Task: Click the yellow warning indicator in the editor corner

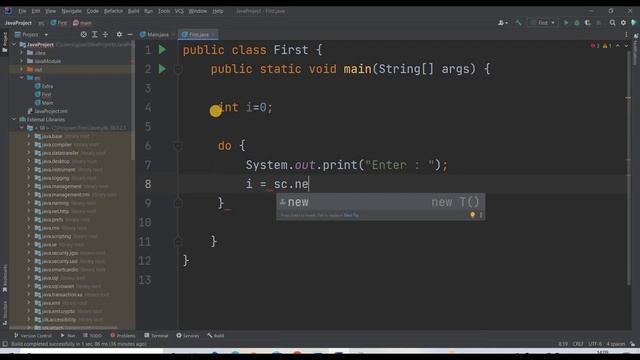Action: pos(607,46)
